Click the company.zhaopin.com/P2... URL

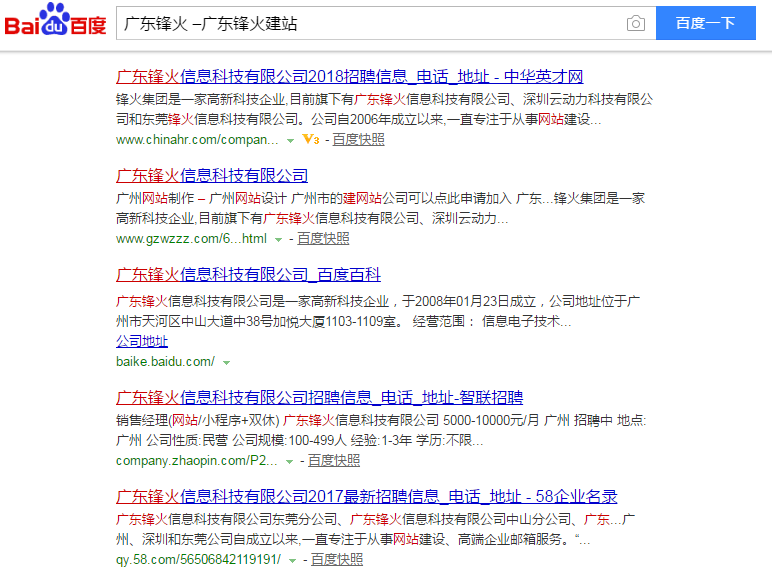197,460
